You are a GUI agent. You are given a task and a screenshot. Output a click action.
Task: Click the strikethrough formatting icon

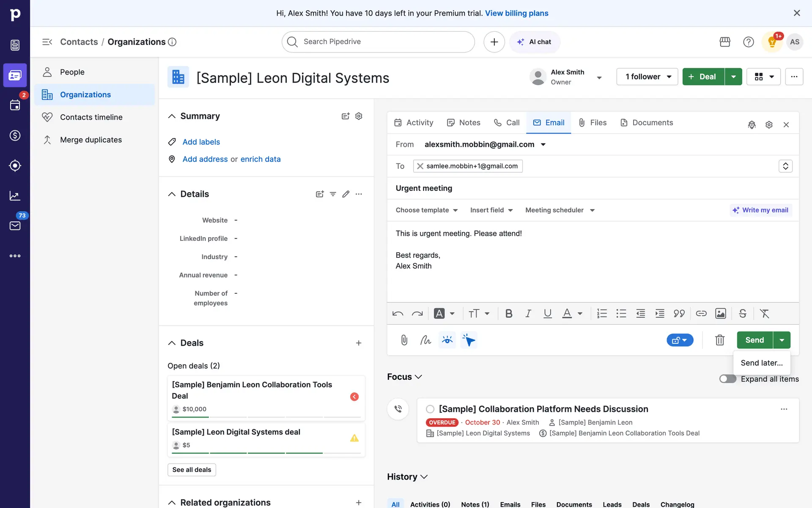coord(743,314)
